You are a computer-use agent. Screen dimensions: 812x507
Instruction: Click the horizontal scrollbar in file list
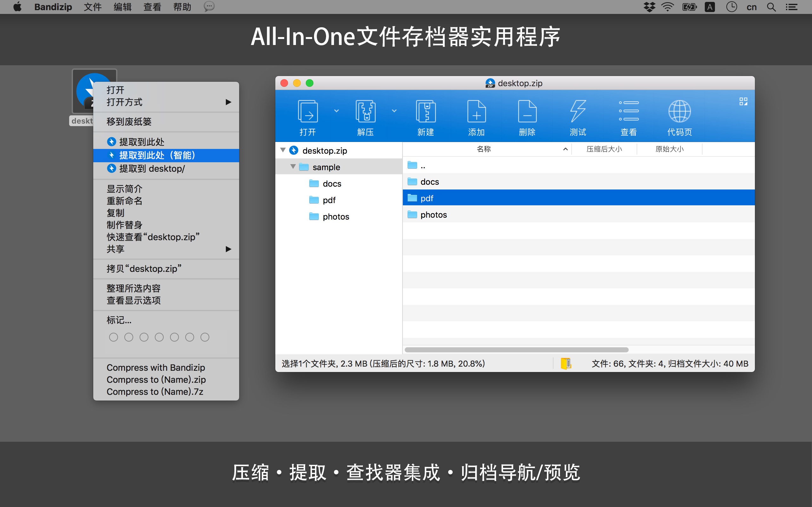516,350
